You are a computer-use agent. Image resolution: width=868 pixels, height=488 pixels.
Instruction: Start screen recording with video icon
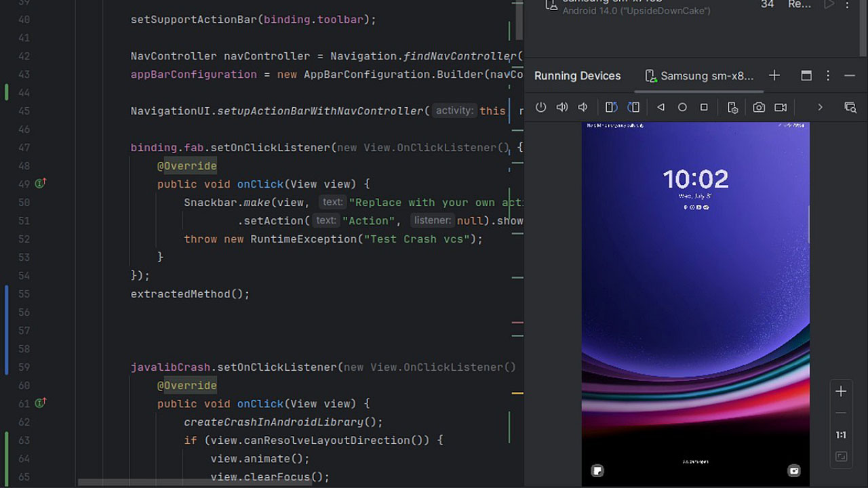click(x=781, y=107)
